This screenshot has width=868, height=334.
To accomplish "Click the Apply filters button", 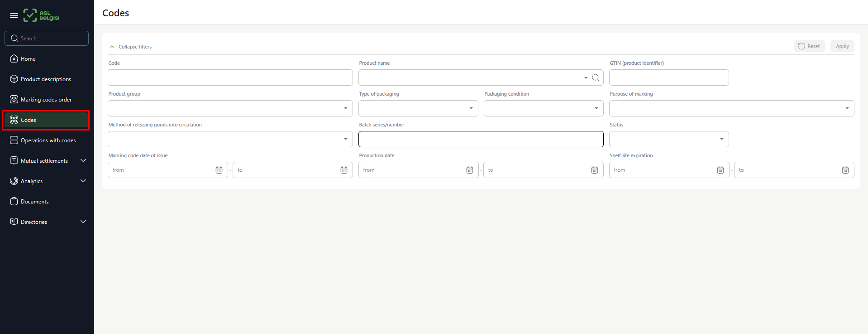I will [842, 46].
